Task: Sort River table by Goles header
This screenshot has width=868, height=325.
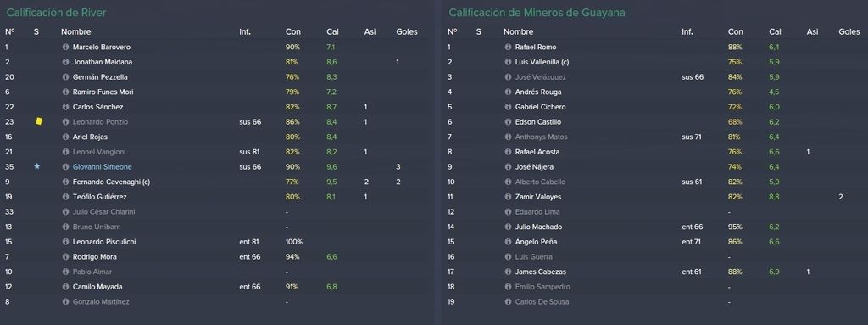Action: pyautogui.click(x=407, y=32)
